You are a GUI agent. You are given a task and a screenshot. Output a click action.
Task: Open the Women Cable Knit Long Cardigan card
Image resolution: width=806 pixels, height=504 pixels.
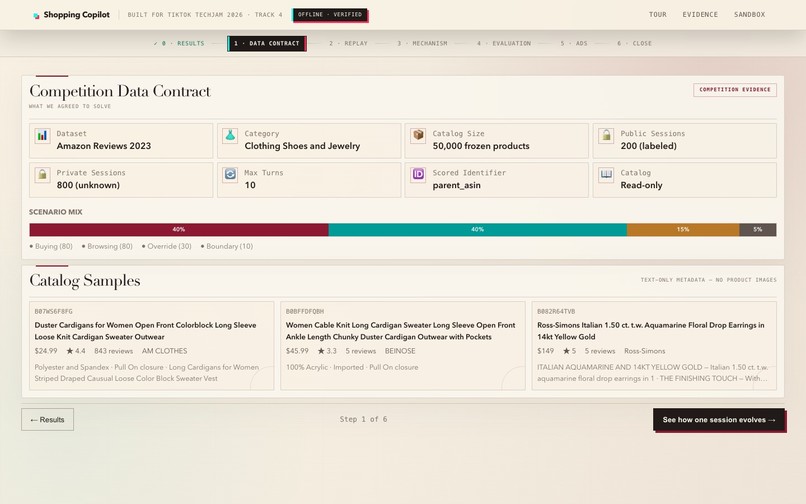403,346
